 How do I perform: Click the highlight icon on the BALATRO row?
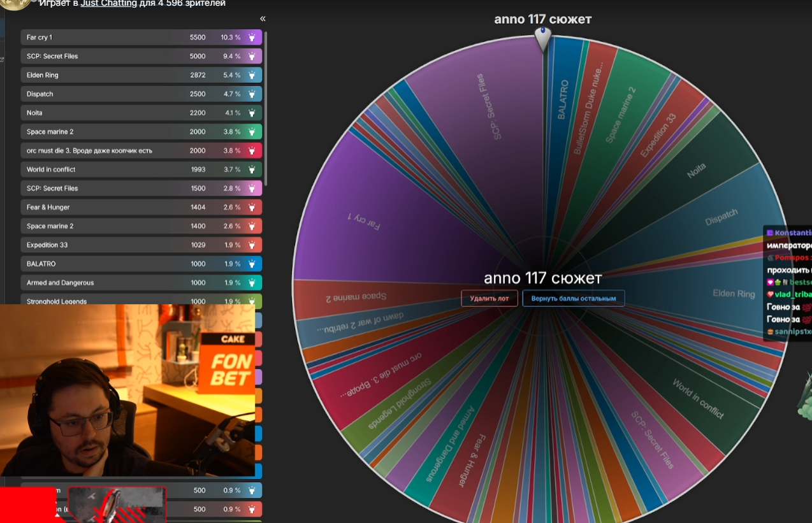tap(252, 264)
